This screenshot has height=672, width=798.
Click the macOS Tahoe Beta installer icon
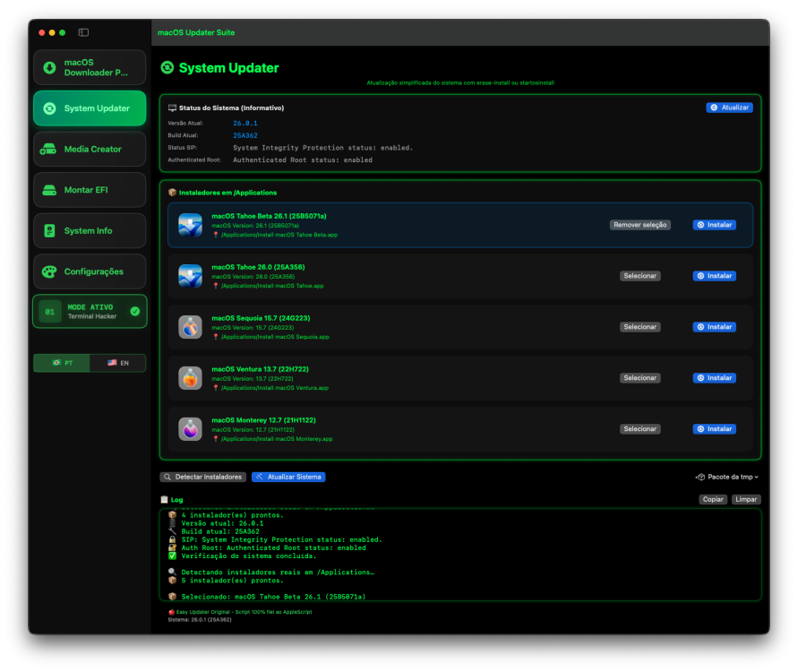pyautogui.click(x=191, y=225)
